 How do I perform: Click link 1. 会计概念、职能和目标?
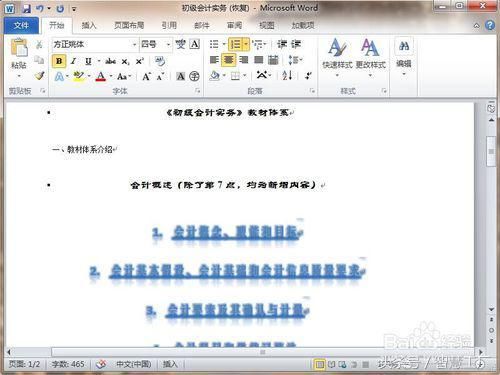point(228,233)
